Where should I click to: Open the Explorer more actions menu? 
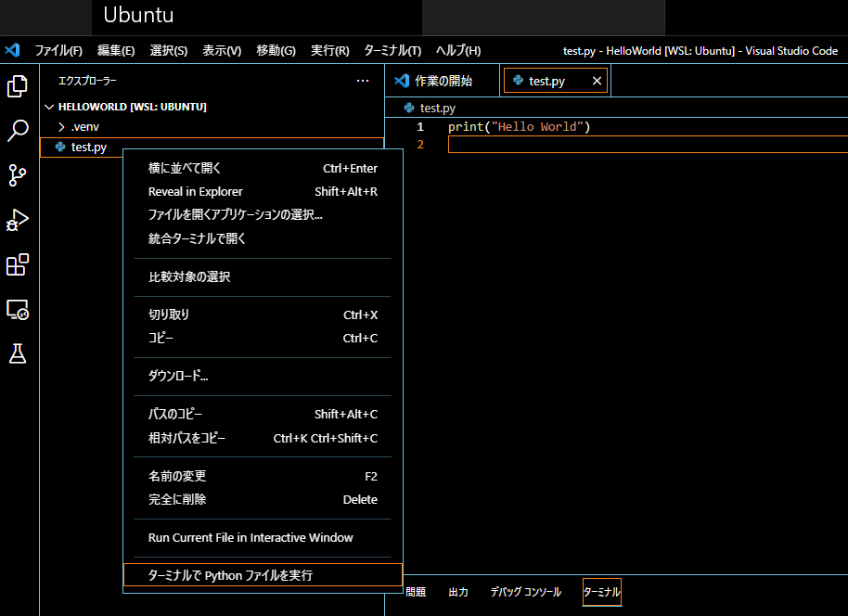pos(363,81)
